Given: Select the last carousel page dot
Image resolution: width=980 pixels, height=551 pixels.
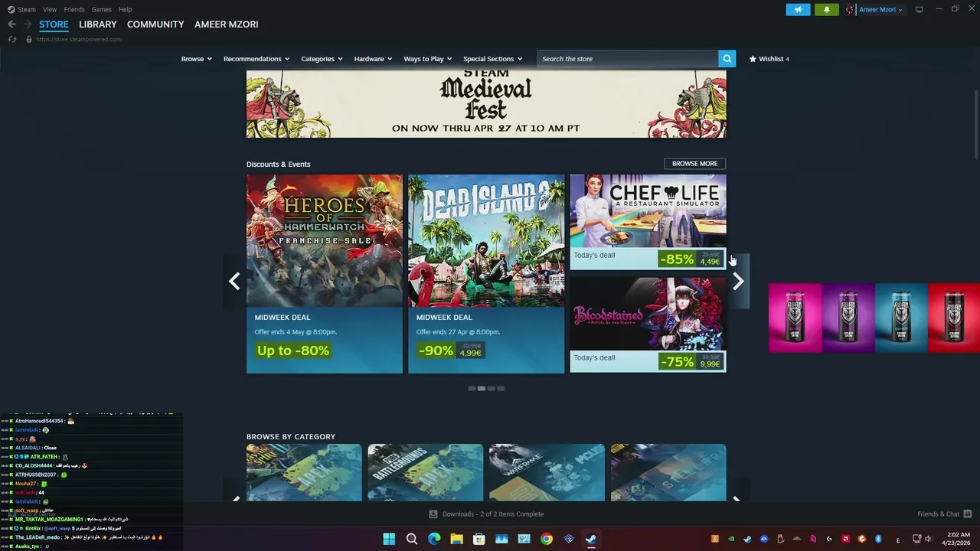Looking at the screenshot, I should pos(501,389).
